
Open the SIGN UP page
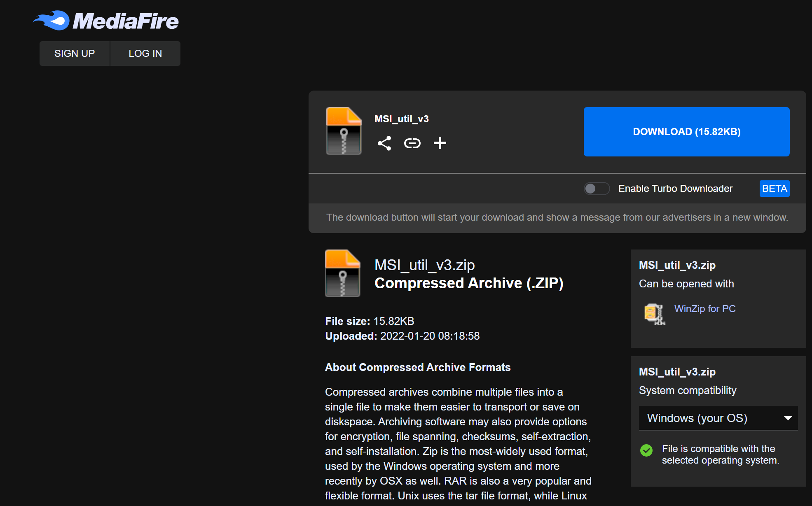[x=75, y=54]
